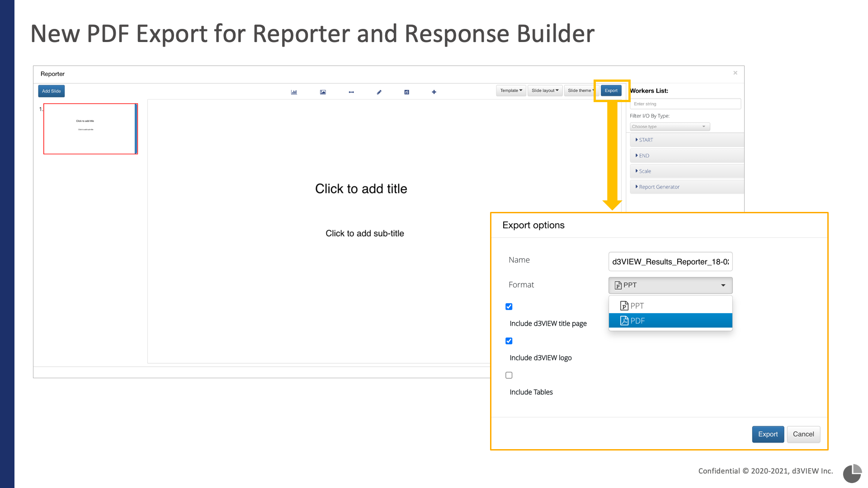Image resolution: width=868 pixels, height=488 pixels.
Task: Click the PDF file icon in the format list
Action: point(624,321)
